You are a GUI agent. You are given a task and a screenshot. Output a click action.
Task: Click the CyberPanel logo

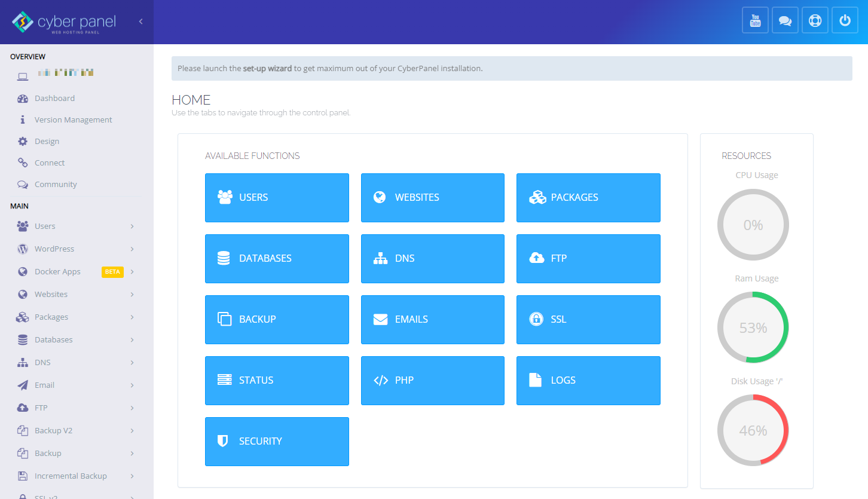click(64, 22)
